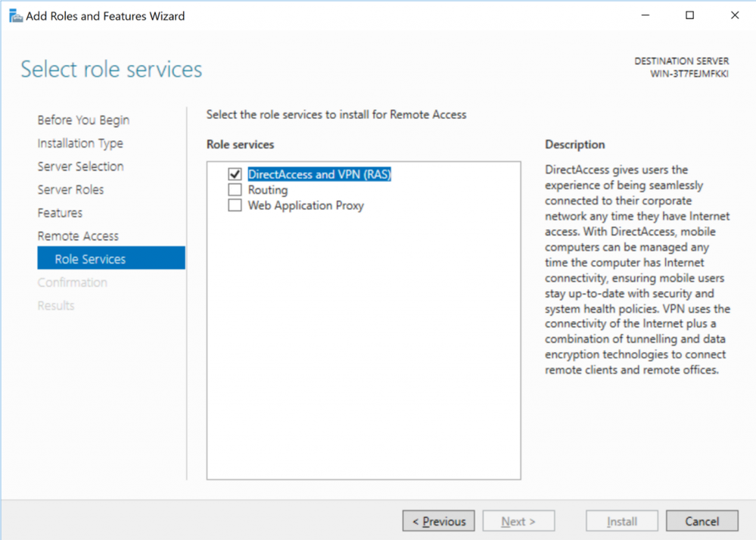Check the Web Application Proxy box
The height and width of the screenshot is (540, 756).
(x=235, y=205)
